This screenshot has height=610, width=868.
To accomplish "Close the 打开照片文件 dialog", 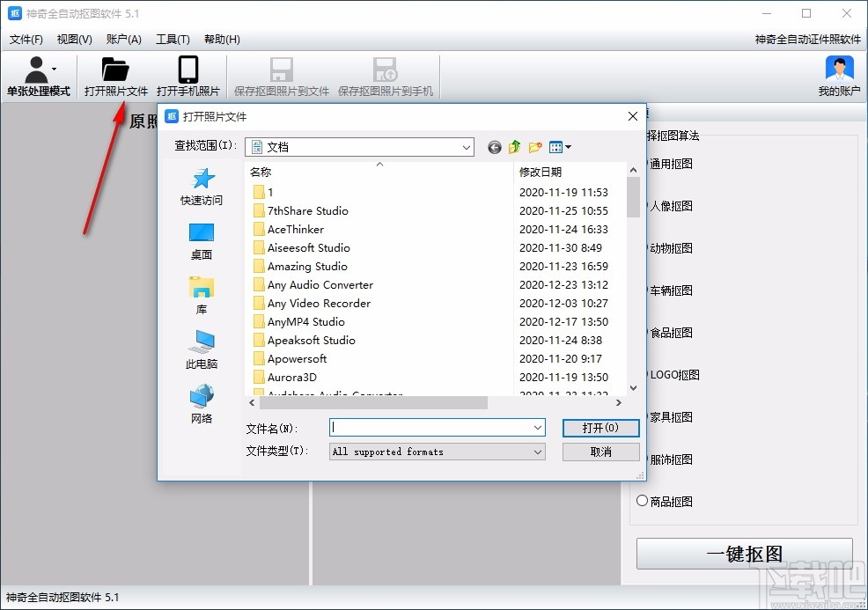I will [x=633, y=116].
